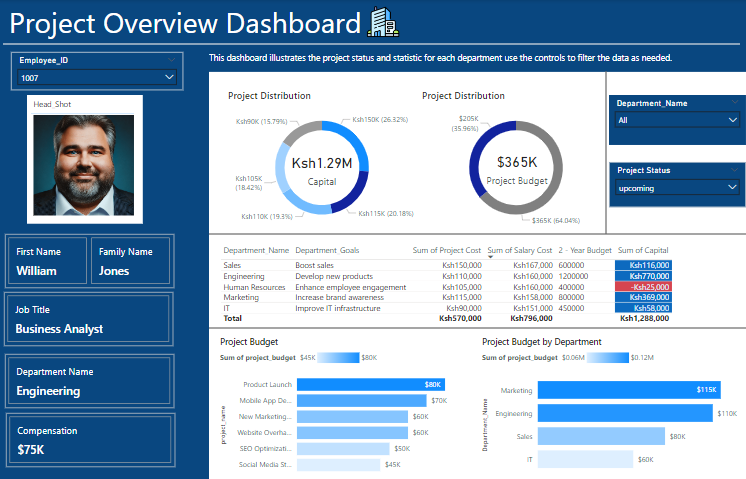
Task: Click the Ksh58,000 capital cell
Action: point(643,308)
